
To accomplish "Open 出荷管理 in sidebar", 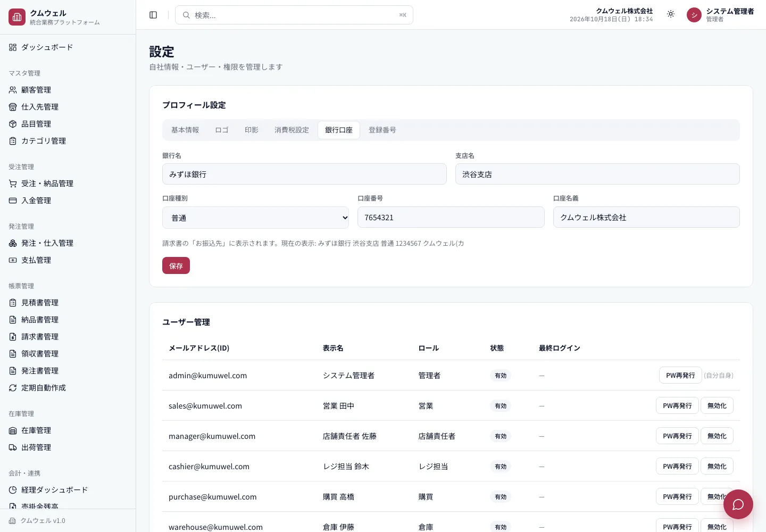I will tap(68, 447).
